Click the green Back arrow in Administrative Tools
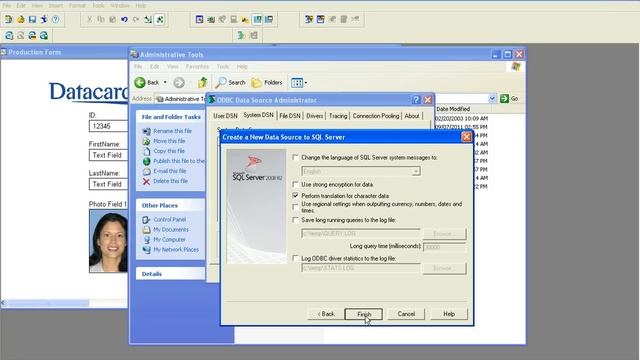This screenshot has width=640, height=360. pos(140,82)
